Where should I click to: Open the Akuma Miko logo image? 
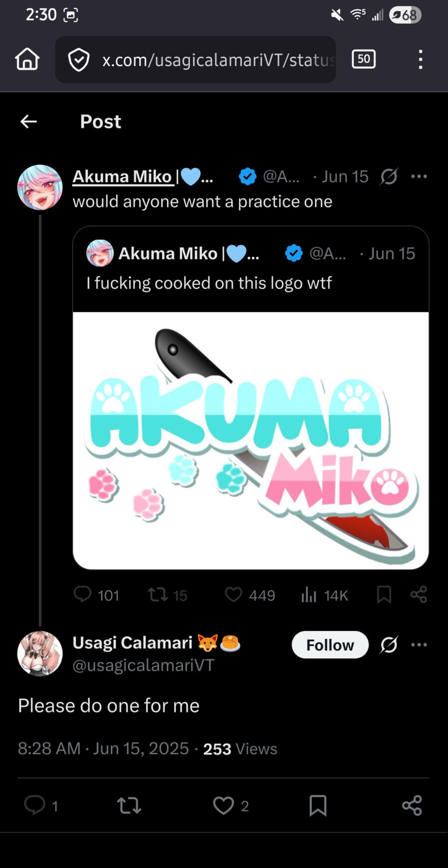[251, 440]
